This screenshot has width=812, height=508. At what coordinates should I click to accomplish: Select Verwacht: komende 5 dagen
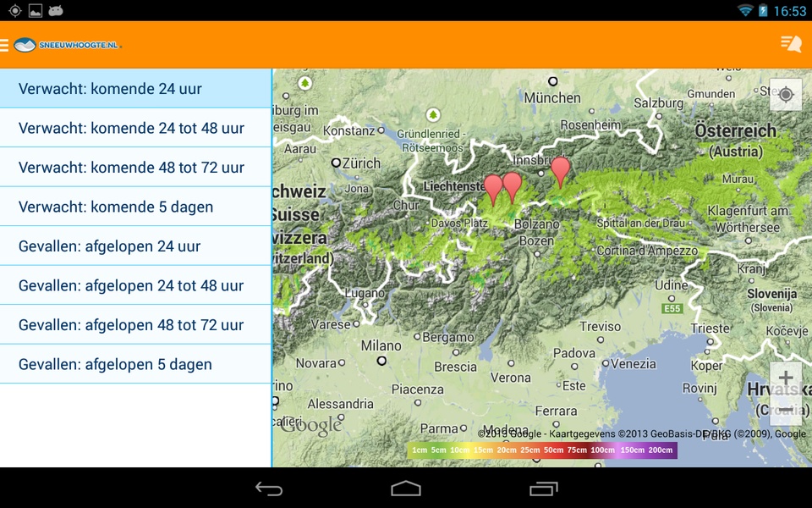[135, 207]
